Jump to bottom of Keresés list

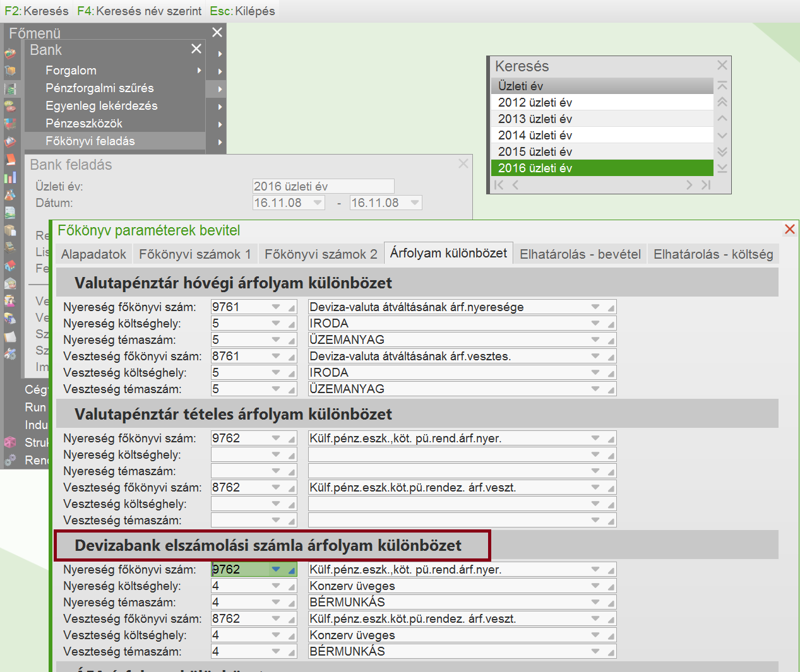pos(722,168)
